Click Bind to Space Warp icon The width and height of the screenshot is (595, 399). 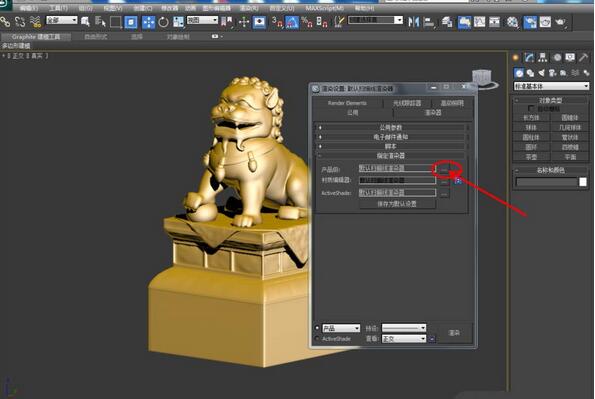coord(35,22)
